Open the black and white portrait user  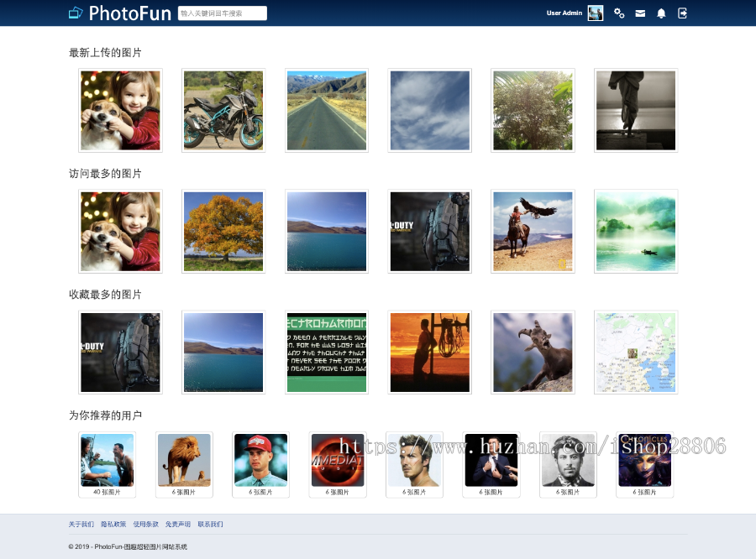568,464
